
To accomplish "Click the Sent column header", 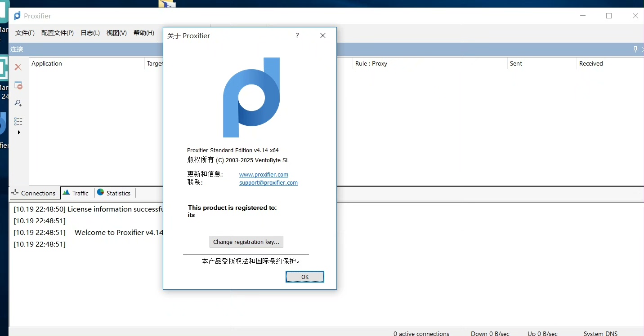I will click(x=542, y=63).
